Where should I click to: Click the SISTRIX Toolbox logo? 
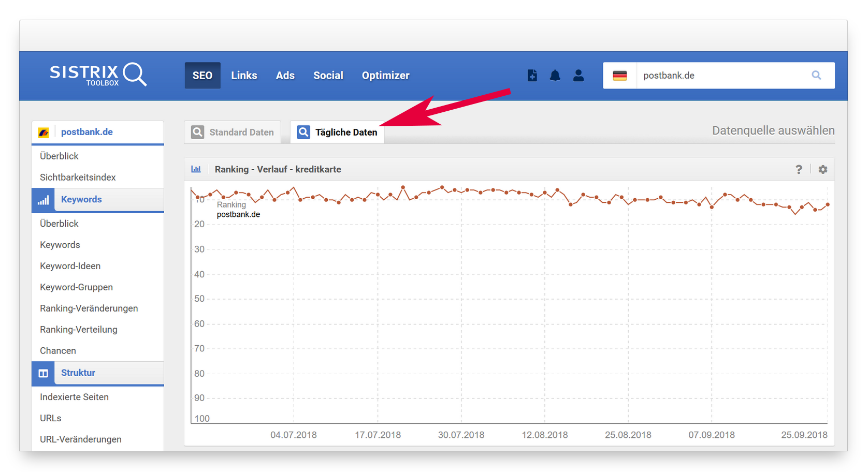[x=98, y=75]
